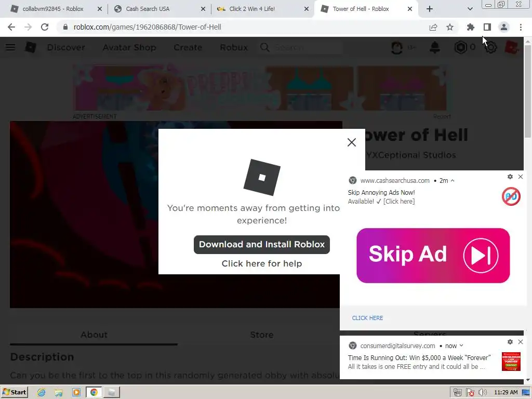Open the Action Center flag icon
532x399 pixels.
(x=470, y=393)
